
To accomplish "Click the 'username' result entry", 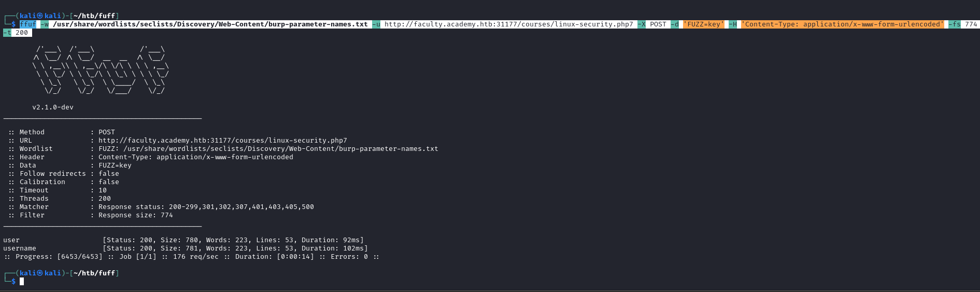I will (x=20, y=248).
